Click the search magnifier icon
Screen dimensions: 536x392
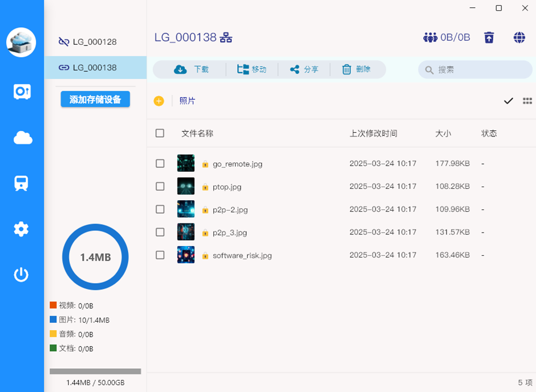[429, 70]
